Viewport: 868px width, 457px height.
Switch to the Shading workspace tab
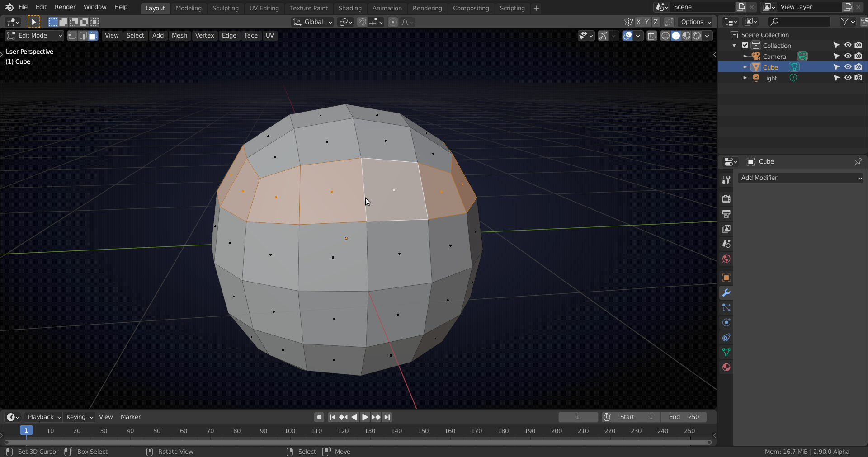pyautogui.click(x=350, y=8)
